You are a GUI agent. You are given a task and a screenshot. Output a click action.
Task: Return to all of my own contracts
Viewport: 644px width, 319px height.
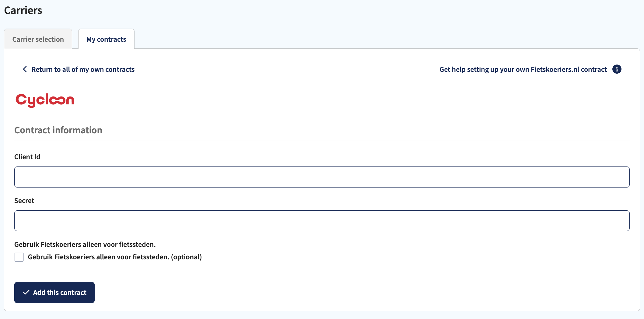click(x=83, y=69)
